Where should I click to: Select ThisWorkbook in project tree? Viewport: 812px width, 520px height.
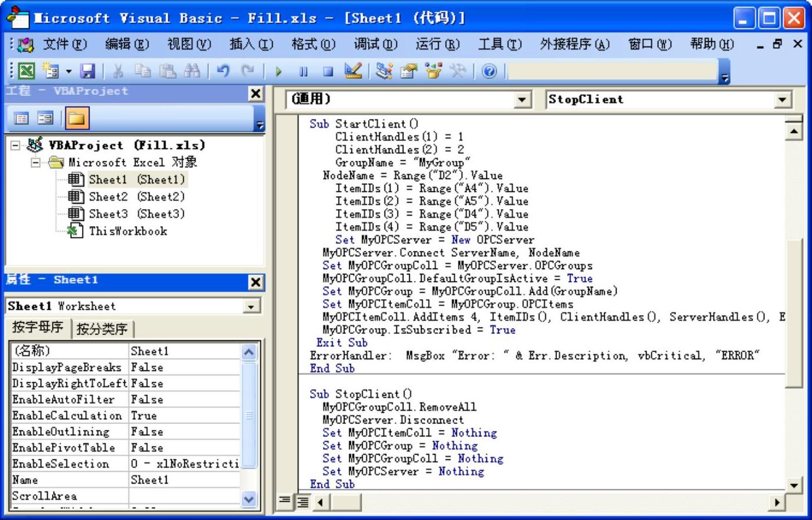pos(128,231)
